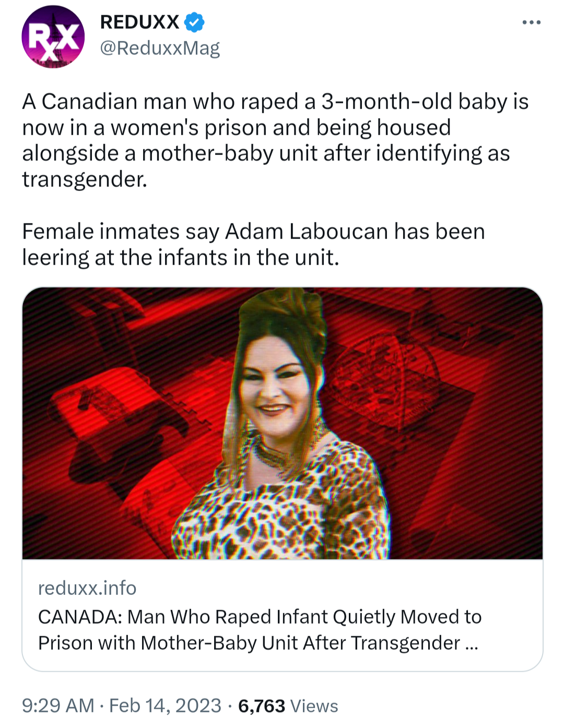Screen dimensions: 564x728
Task: Click the second headline line "Prison with Mother-Baby"
Action: (x=249, y=643)
